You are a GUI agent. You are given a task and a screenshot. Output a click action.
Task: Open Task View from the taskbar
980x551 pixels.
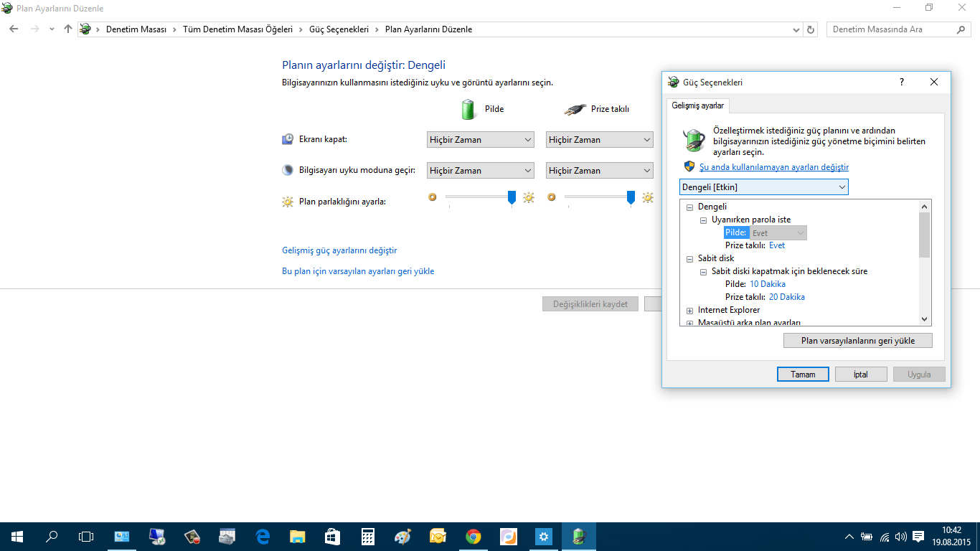pos(86,536)
